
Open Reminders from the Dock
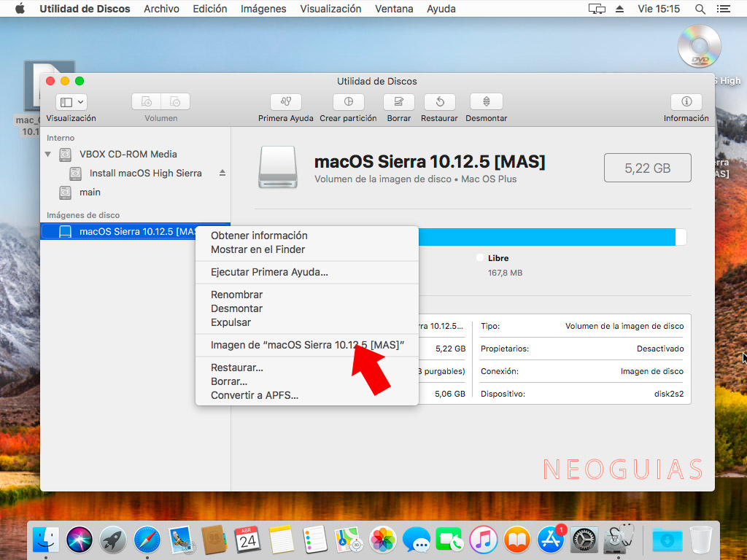[x=315, y=540]
